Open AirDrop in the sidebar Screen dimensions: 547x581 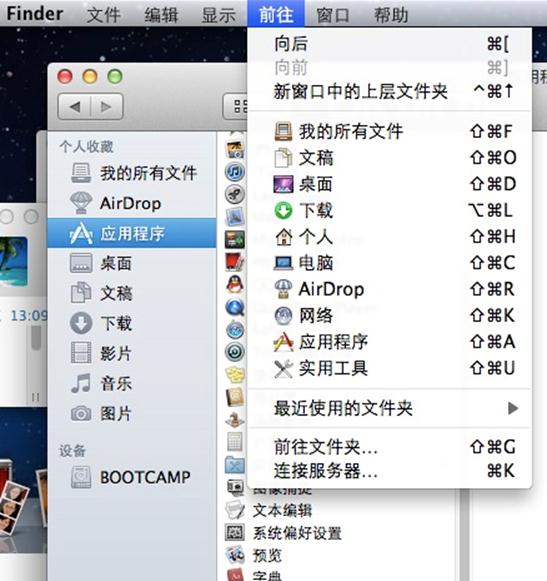click(x=132, y=203)
